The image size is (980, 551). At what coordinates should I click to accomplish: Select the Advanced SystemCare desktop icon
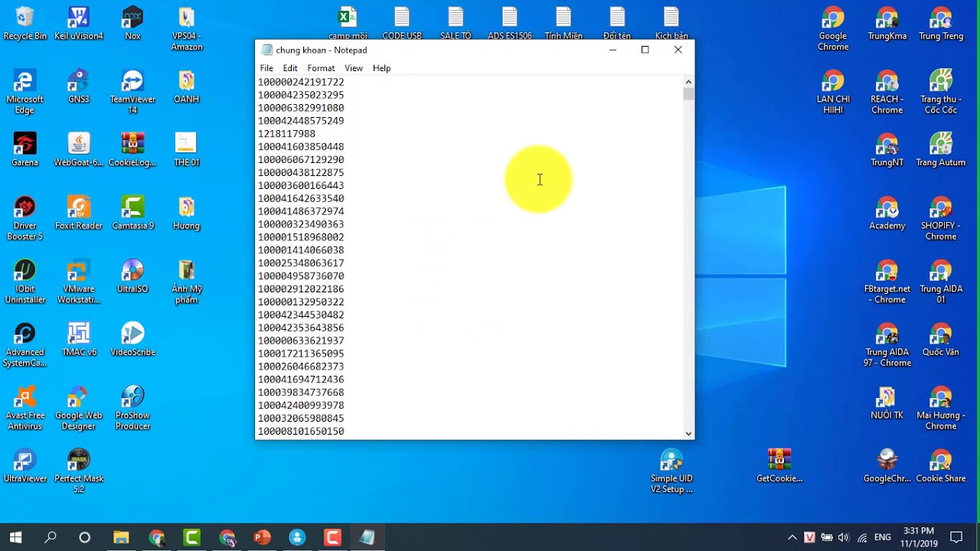click(x=24, y=344)
